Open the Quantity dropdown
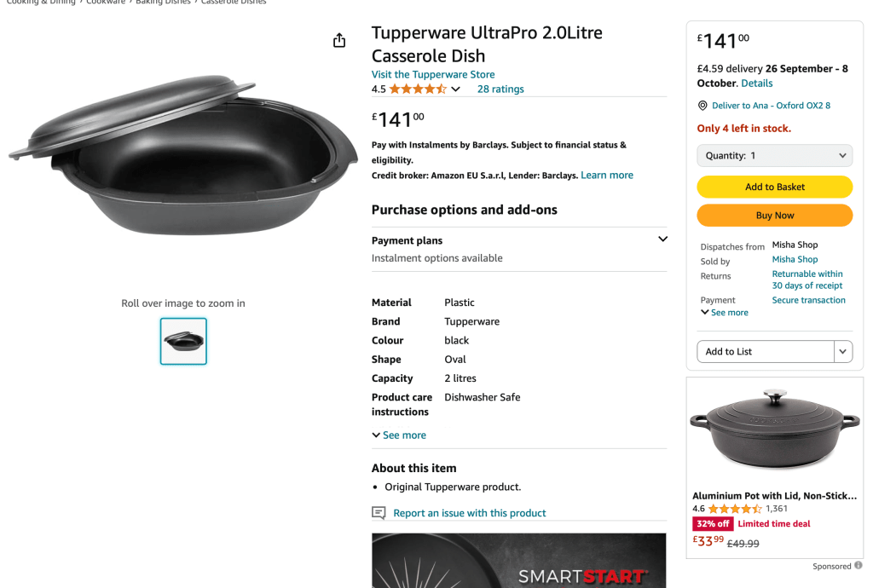 click(774, 156)
